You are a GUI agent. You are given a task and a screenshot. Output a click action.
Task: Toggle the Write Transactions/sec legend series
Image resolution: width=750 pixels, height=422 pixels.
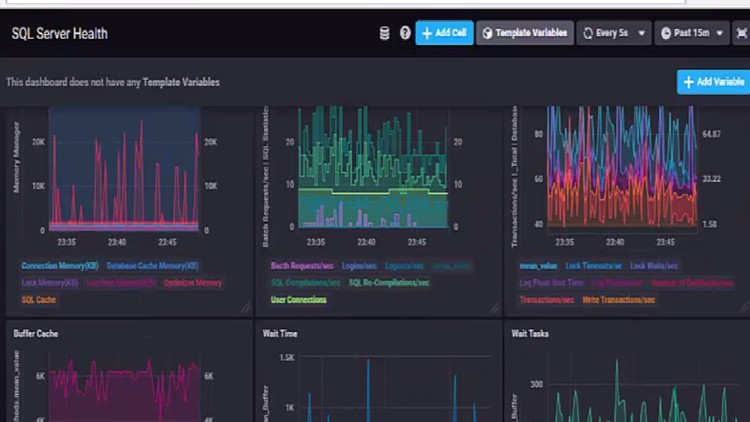point(618,300)
